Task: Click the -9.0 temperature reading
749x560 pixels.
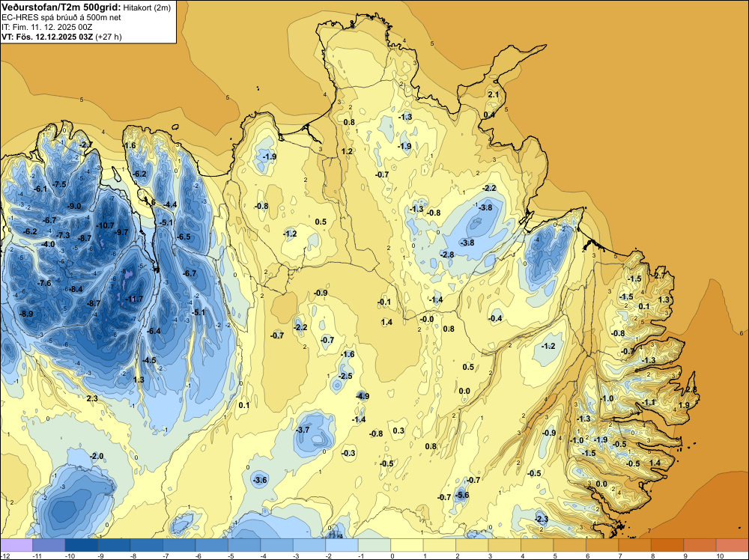Action: click(74, 206)
